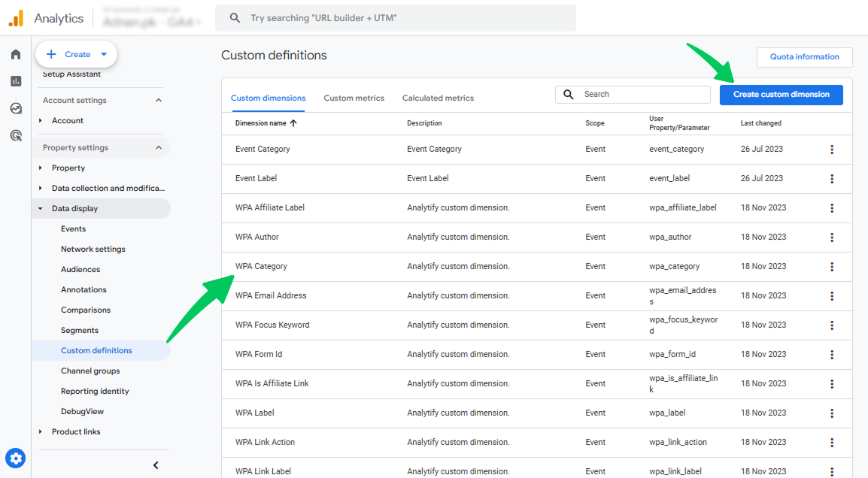Click the wpa_author parameter cell
Screen dimensions: 868x478
[x=670, y=237]
